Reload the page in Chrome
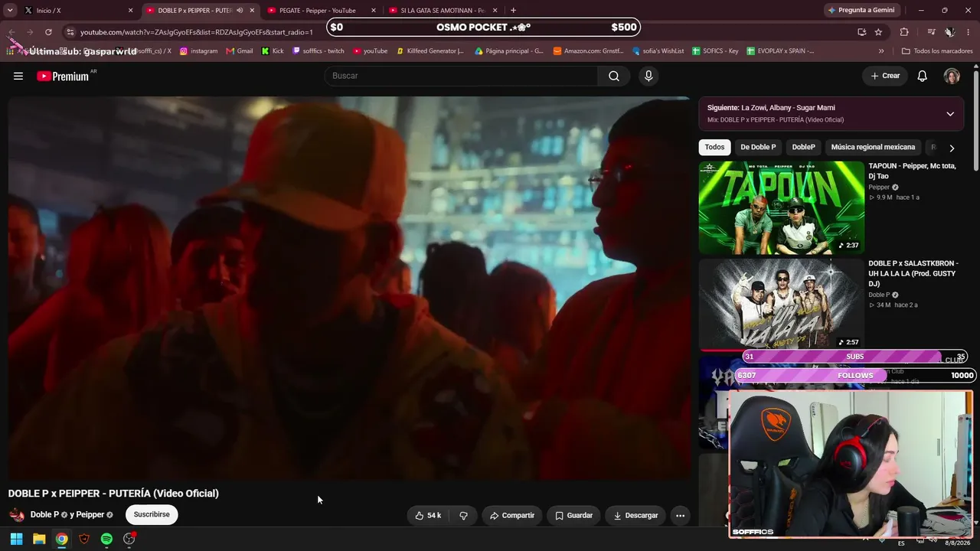Image resolution: width=980 pixels, height=551 pixels. click(48, 32)
